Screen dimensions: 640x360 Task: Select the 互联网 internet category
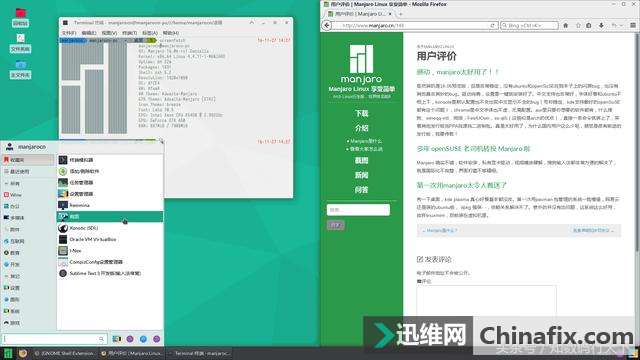(x=28, y=241)
